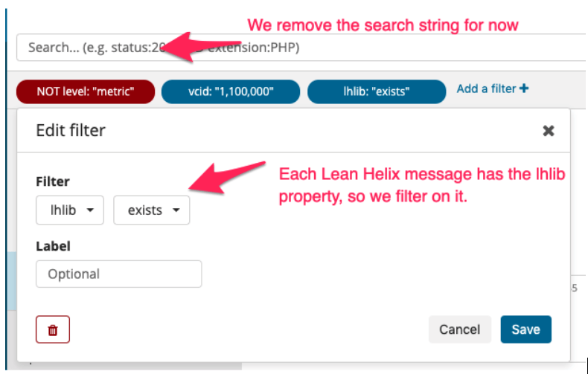
Task: Toggle the lhlib: "exists" filter pill
Action: (377, 91)
